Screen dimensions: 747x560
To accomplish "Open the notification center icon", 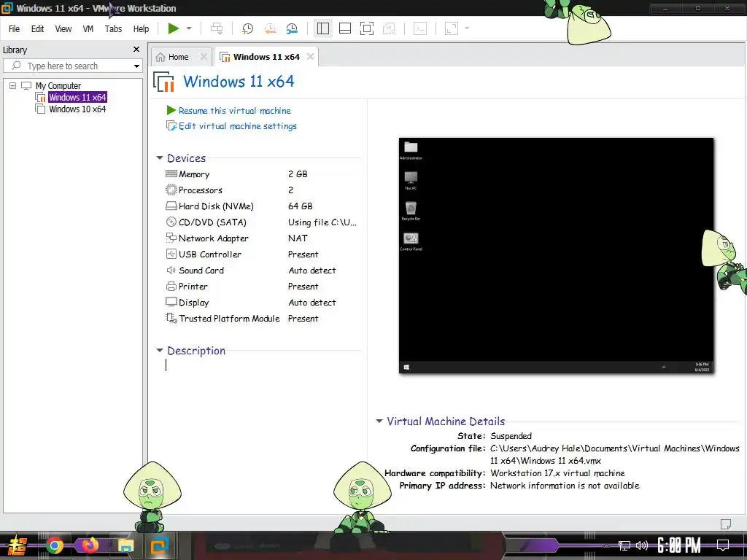I will [x=723, y=545].
